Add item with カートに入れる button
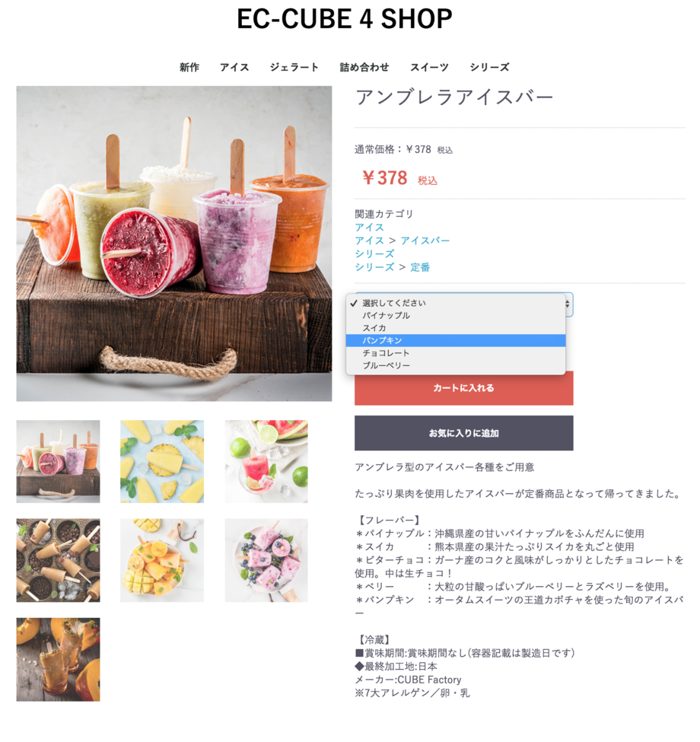 (463, 388)
